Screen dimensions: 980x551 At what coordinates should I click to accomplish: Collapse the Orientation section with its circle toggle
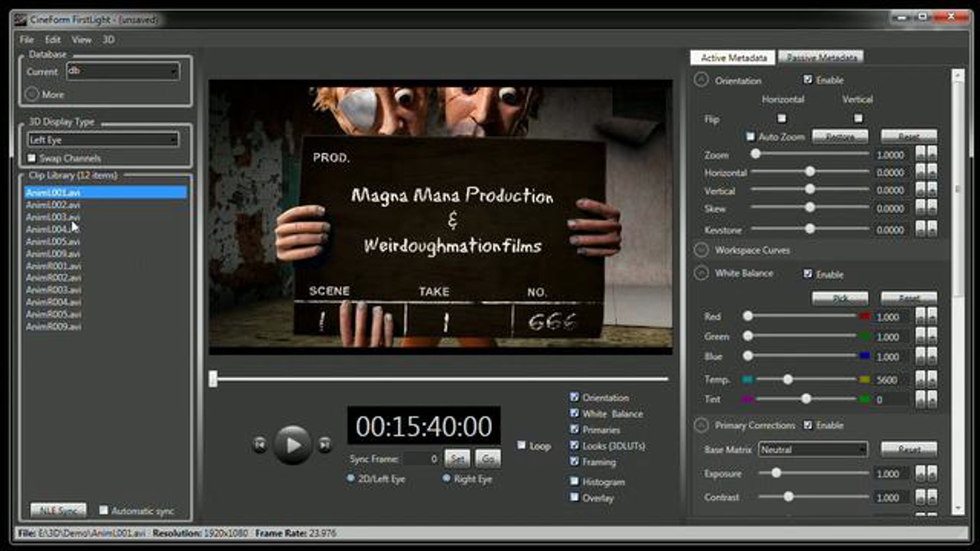(x=701, y=80)
